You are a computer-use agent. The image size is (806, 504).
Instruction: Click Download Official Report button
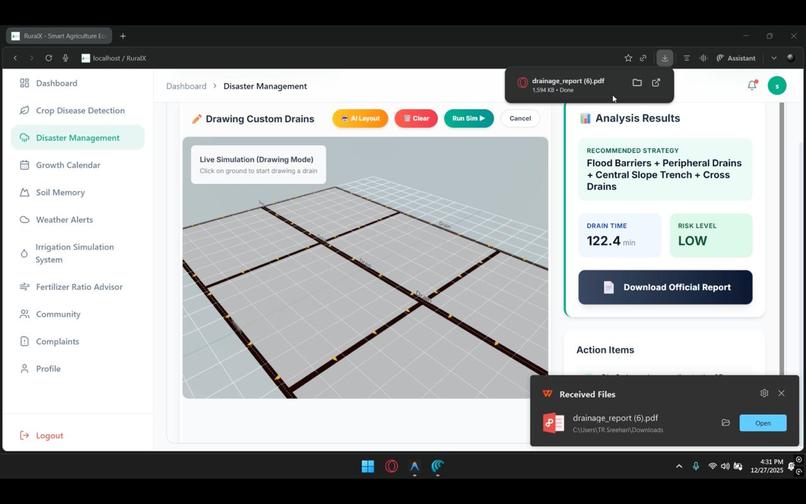point(665,287)
